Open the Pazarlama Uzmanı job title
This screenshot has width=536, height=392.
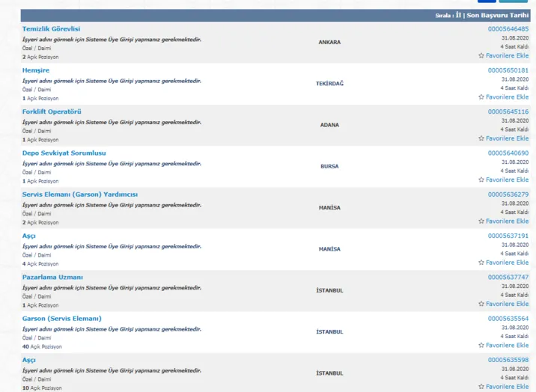click(52, 277)
